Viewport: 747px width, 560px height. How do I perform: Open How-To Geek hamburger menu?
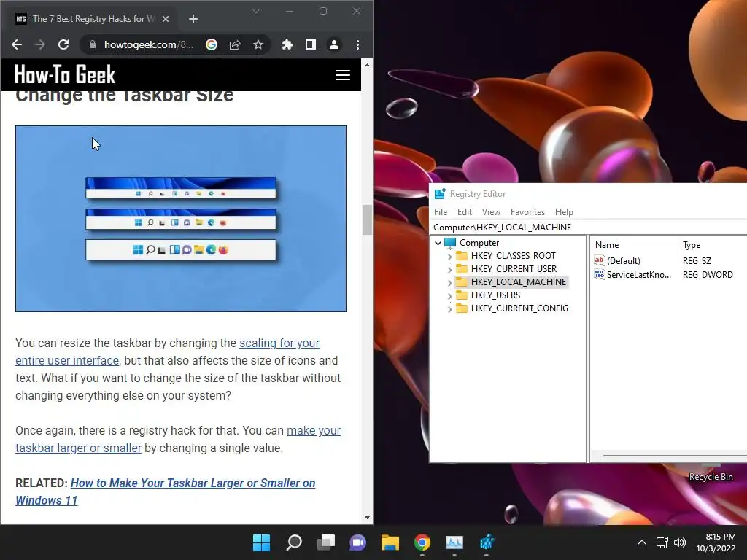(x=343, y=75)
